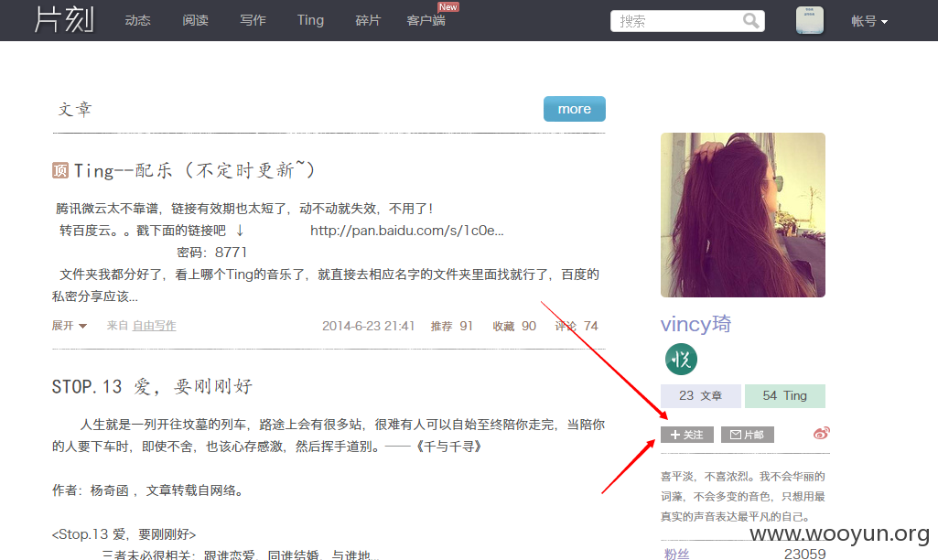Click 推荐 91 on first article
Image resolution: width=938 pixels, height=560 pixels.
pos(452,326)
